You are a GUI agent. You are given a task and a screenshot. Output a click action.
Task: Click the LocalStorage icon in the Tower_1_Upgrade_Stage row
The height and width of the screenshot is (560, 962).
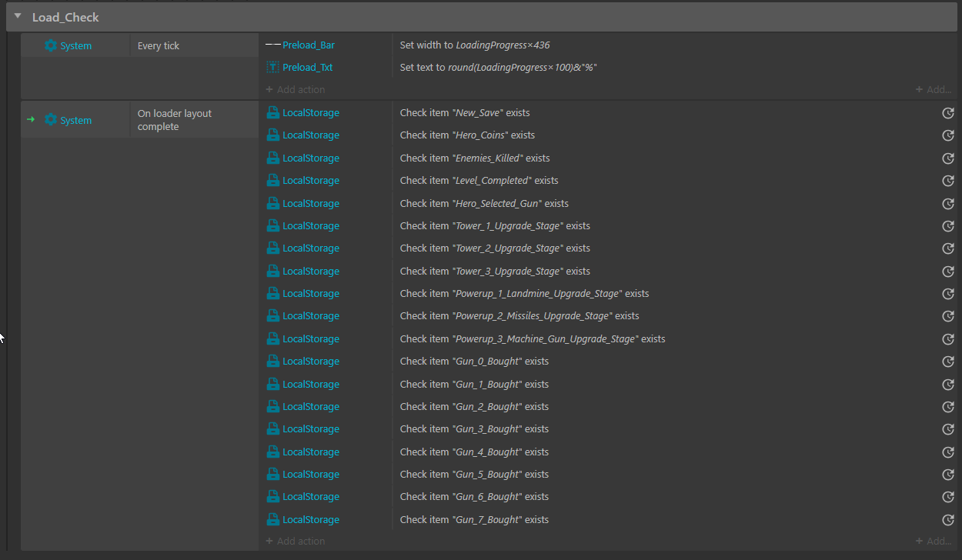272,225
